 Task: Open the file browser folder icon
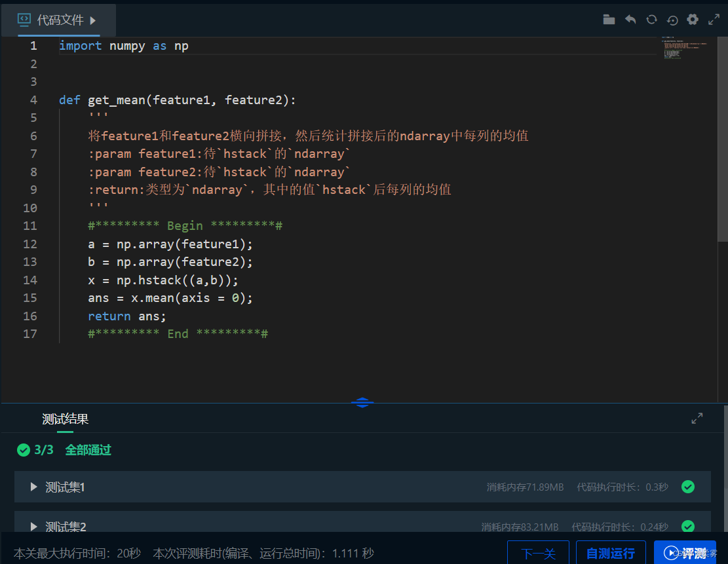point(609,20)
